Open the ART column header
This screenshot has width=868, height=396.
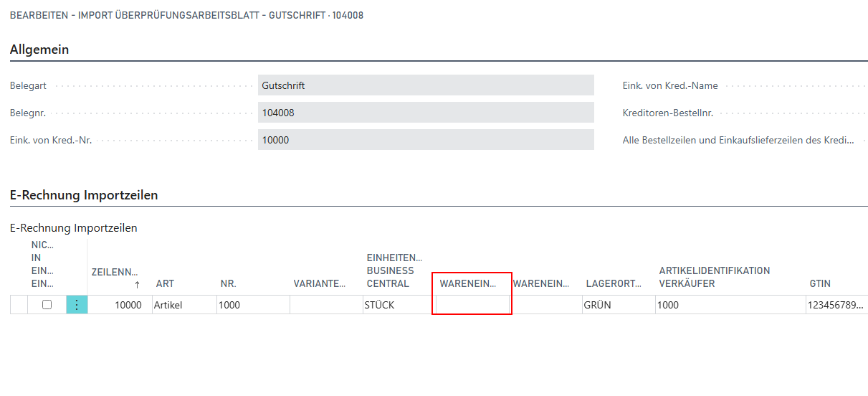[x=165, y=283]
